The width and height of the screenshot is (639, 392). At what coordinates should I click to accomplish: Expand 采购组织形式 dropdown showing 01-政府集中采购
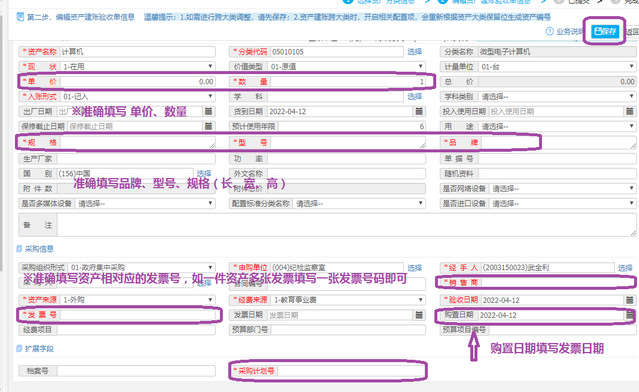(x=141, y=268)
